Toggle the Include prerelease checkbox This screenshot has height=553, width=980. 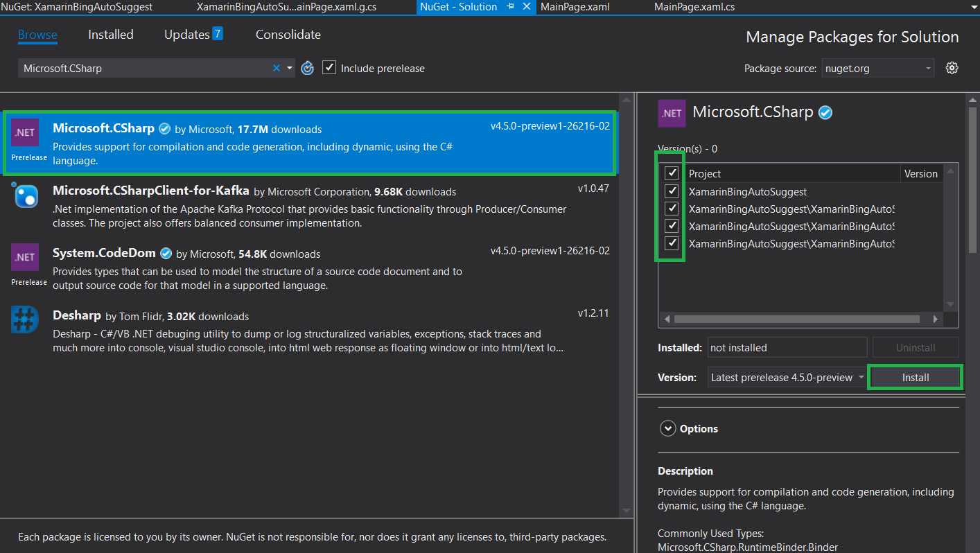(x=329, y=67)
